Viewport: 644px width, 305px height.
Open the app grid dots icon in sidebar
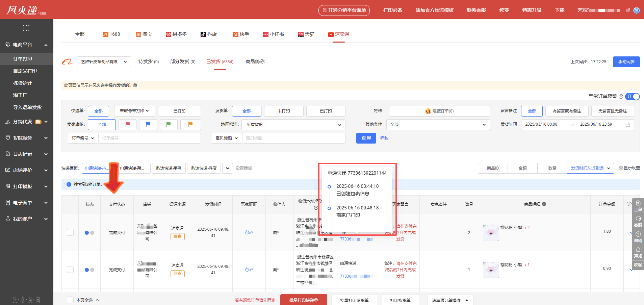coord(26,28)
